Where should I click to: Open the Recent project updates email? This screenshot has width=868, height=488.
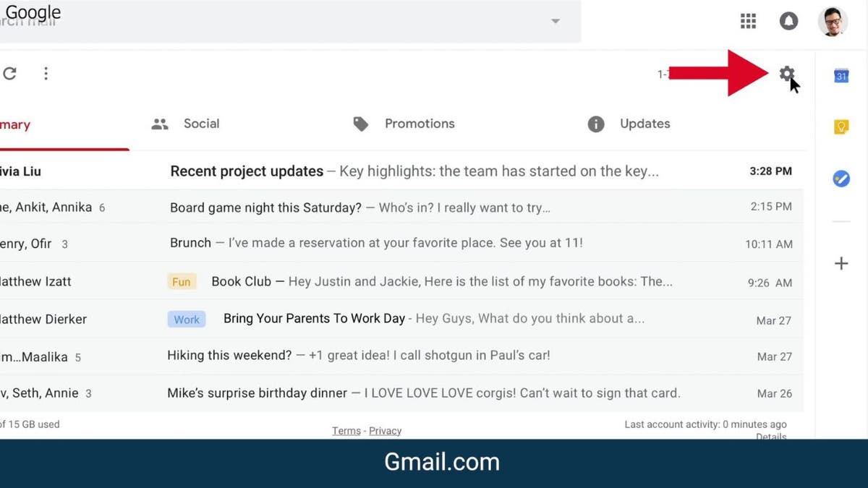click(401, 171)
